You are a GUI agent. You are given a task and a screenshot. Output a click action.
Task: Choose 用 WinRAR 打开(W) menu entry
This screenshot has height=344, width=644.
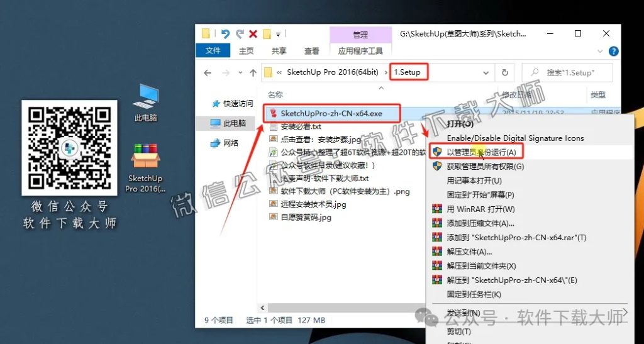[x=480, y=209]
